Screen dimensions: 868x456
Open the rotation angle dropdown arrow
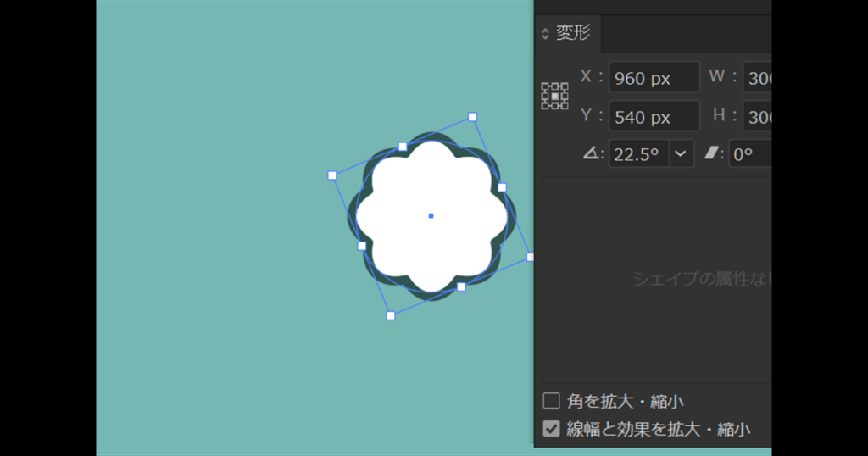pos(681,154)
